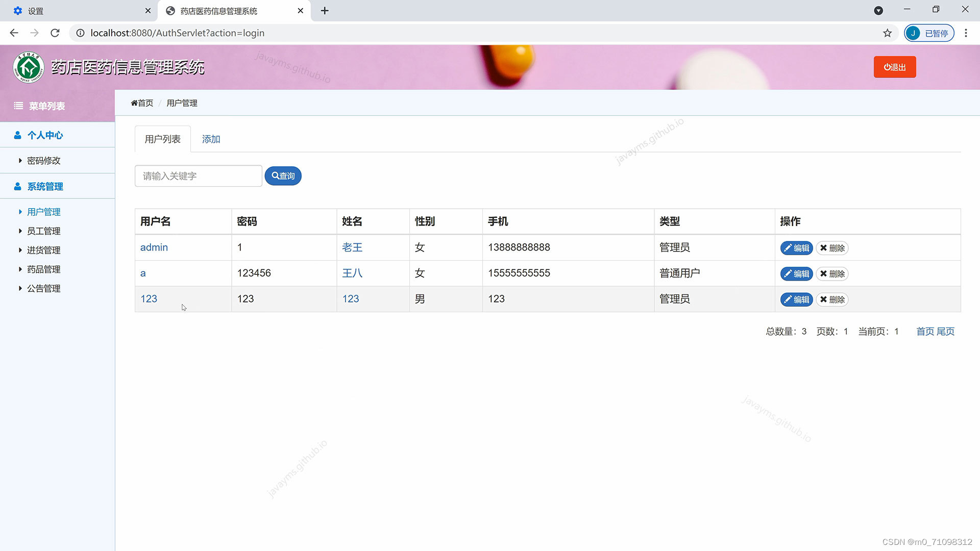The image size is (980, 551).
Task: Open new tab with plus icon
Action: tap(325, 11)
